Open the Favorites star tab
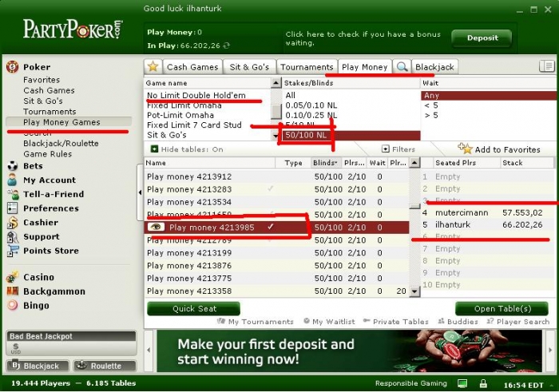The height and width of the screenshot is (392, 559). 153,66
